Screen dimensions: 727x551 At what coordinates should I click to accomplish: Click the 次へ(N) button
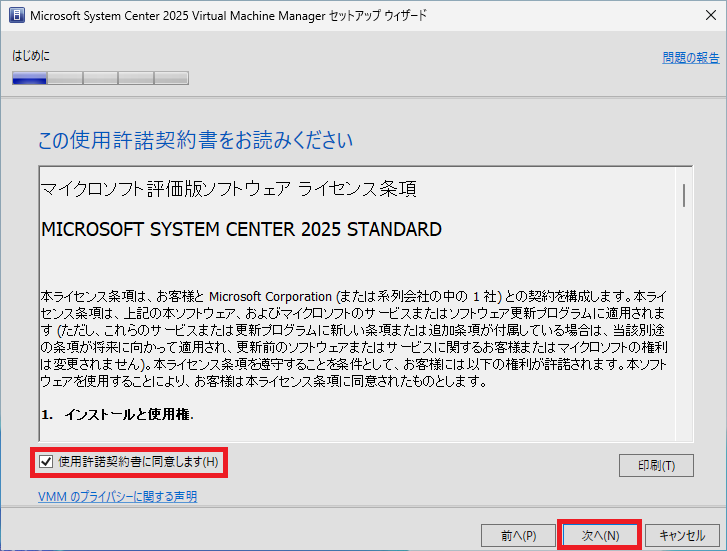600,535
